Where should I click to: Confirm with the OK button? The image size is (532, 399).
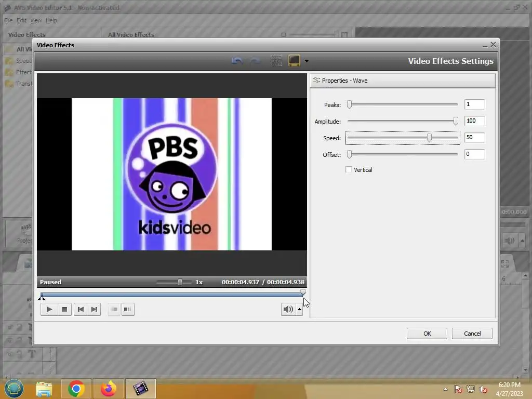tap(427, 334)
